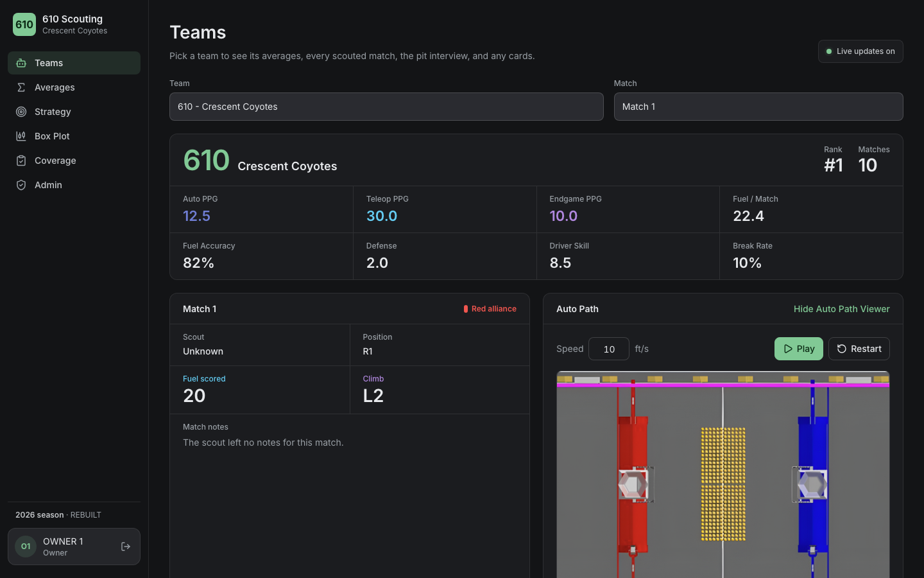The image size is (924, 578).
Task: Click the Position value R1
Action: (368, 351)
